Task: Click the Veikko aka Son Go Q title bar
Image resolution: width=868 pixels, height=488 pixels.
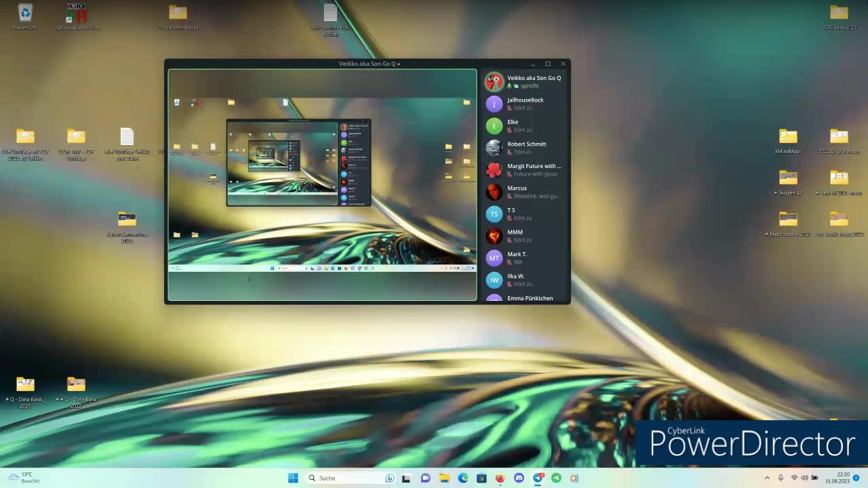Action: pos(368,64)
